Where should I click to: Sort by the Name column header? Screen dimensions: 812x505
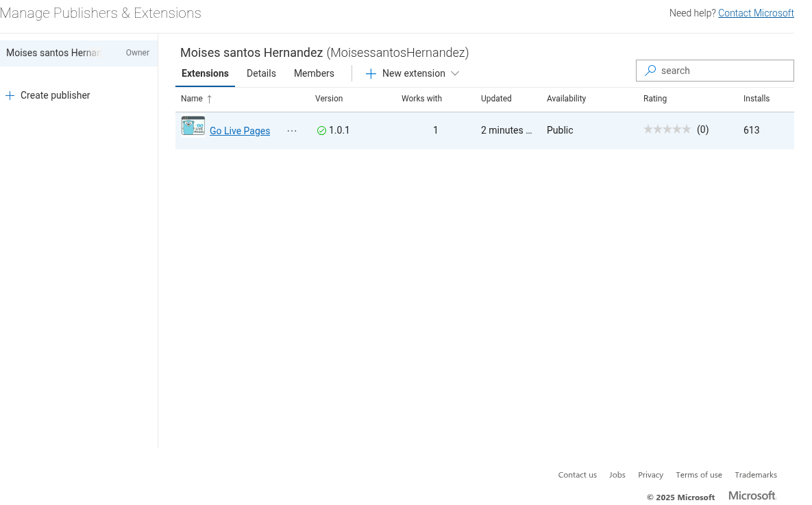tap(192, 99)
